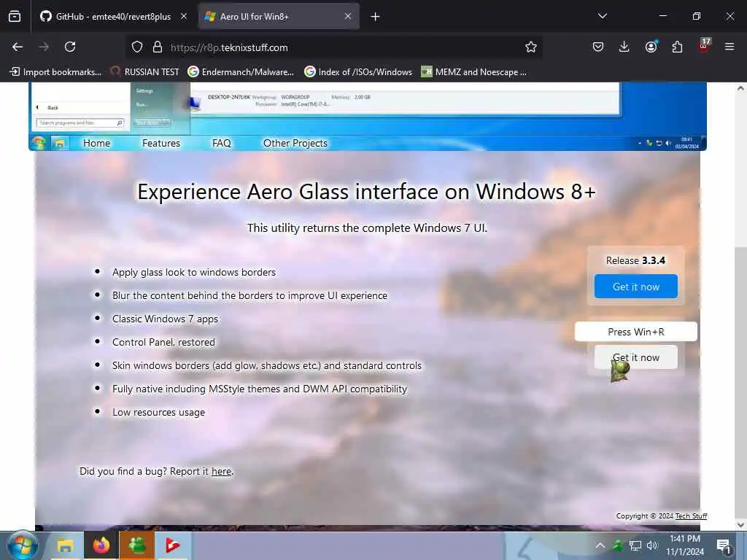Click the page's Windows 7 start orb image

click(39, 143)
